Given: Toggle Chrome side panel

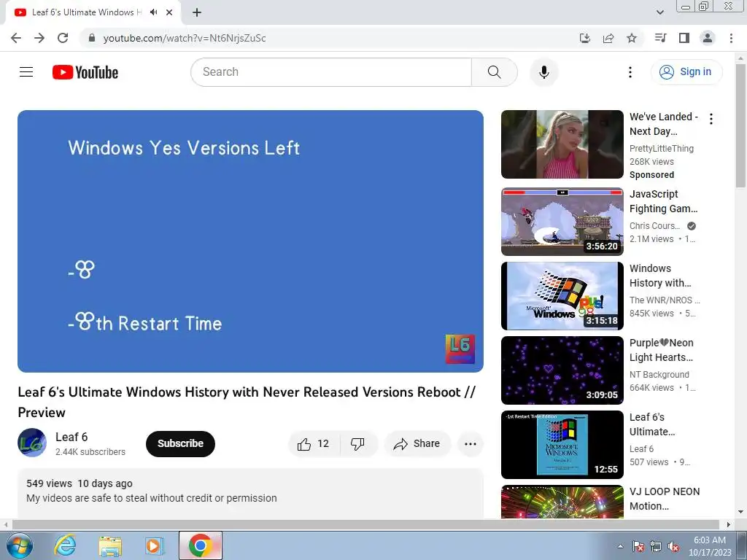Looking at the screenshot, I should point(684,38).
